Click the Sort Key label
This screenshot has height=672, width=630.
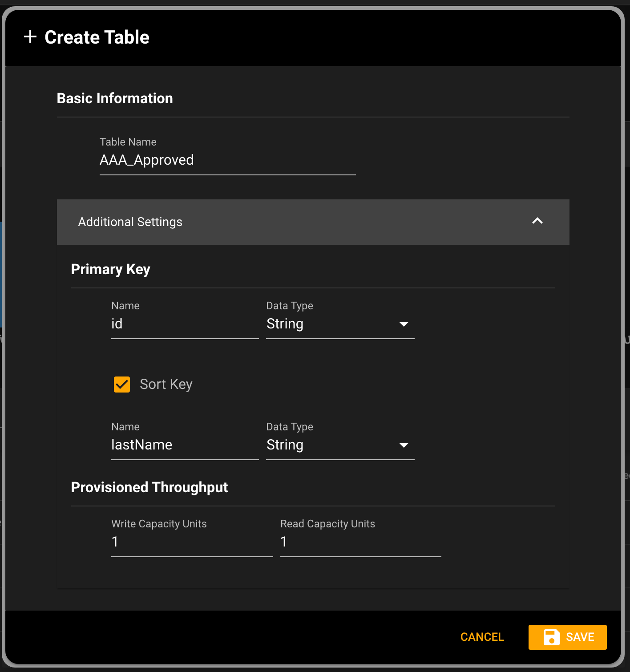[x=166, y=384]
